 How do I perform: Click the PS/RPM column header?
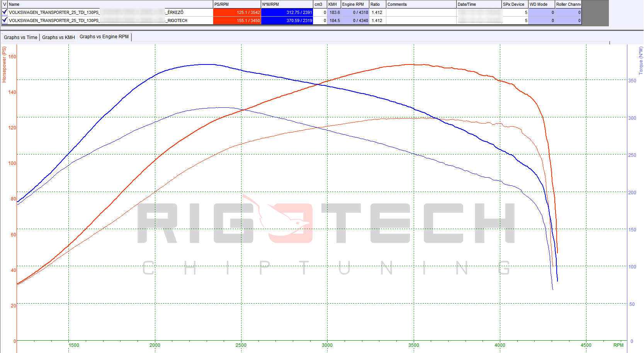pyautogui.click(x=237, y=4)
